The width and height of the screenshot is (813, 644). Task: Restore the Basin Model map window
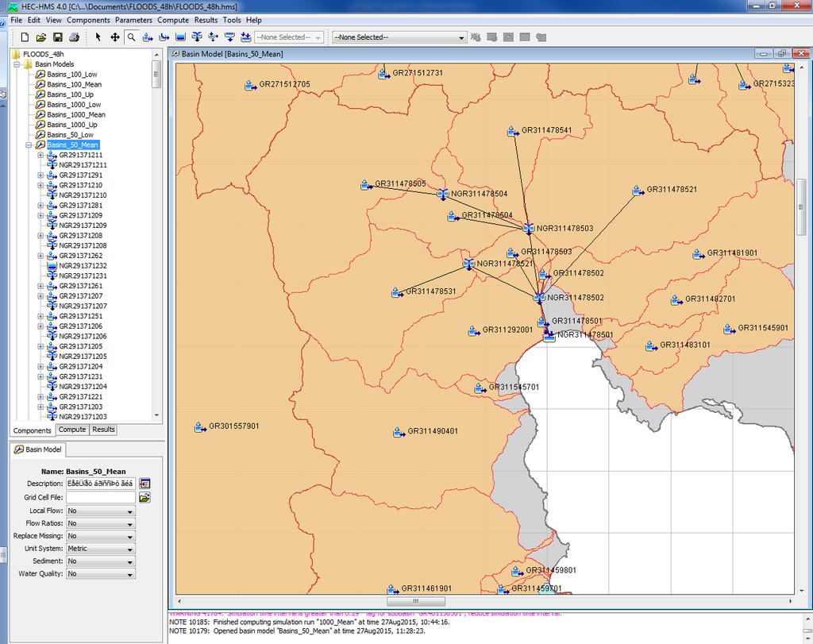[782, 53]
